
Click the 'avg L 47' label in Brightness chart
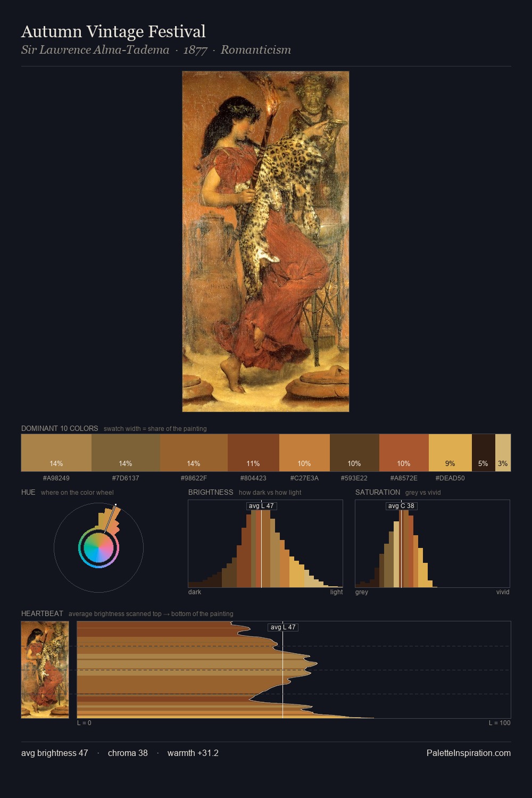click(x=261, y=506)
